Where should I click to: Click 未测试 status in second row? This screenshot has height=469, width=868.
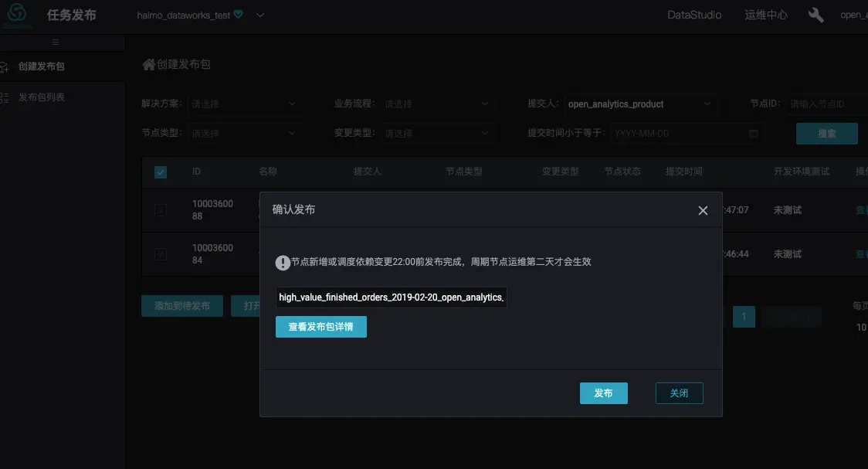[x=787, y=254]
